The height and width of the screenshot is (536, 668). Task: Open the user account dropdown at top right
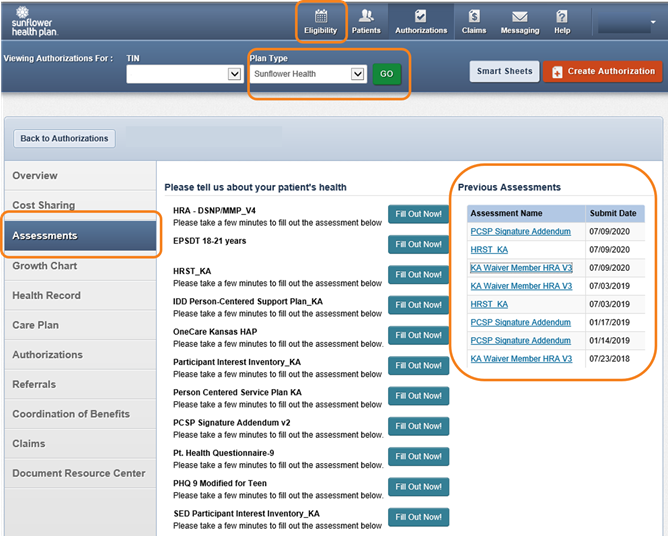click(x=628, y=24)
